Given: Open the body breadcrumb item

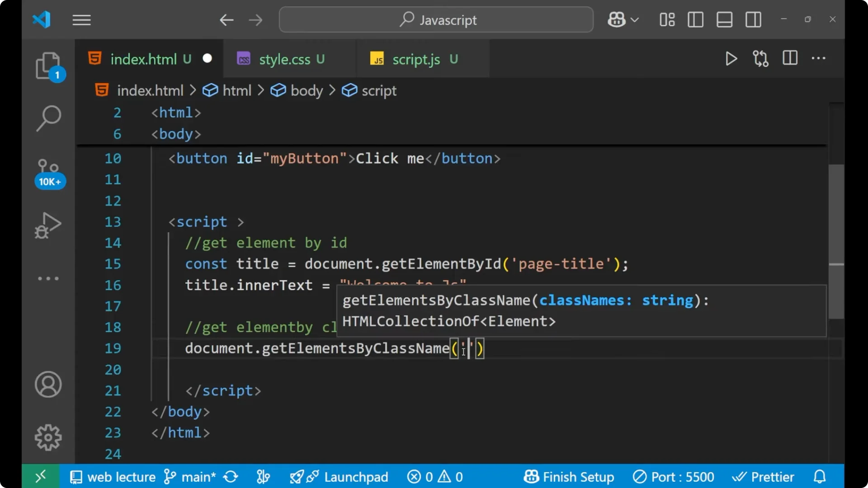Looking at the screenshot, I should click(307, 90).
